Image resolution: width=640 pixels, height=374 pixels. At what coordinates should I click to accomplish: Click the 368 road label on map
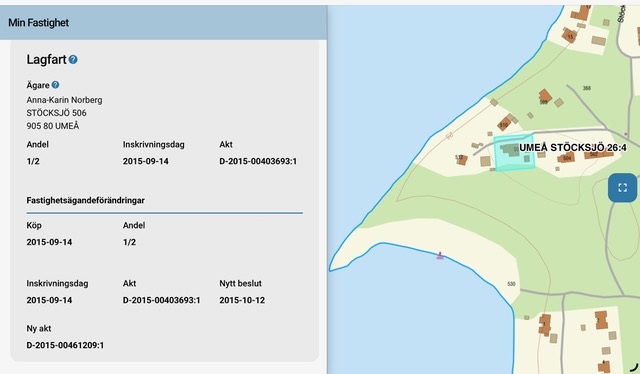coord(587,88)
